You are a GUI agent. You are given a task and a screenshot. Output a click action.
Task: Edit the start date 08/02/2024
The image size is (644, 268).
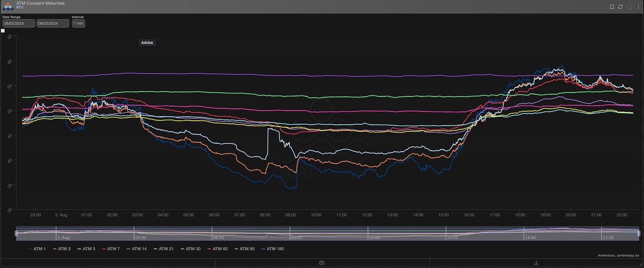pos(19,23)
